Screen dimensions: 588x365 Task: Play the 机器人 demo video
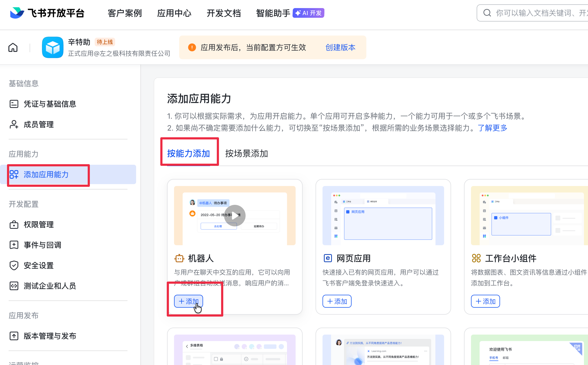[235, 216]
